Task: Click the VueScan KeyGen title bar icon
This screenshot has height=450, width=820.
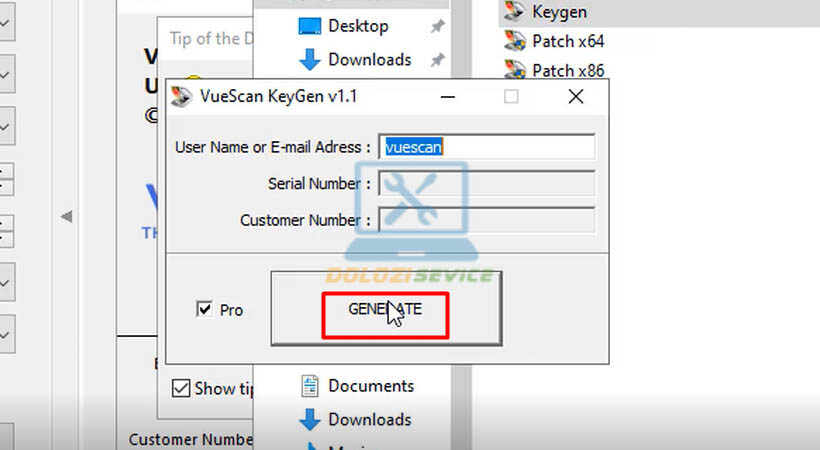Action: click(x=181, y=97)
